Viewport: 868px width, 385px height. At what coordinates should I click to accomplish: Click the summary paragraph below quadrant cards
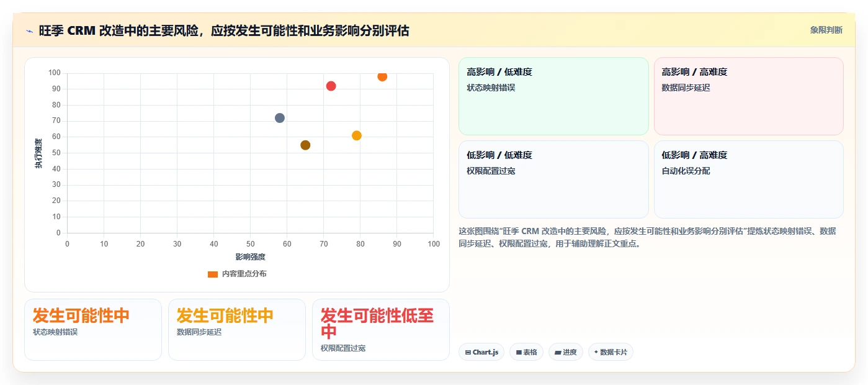647,237
